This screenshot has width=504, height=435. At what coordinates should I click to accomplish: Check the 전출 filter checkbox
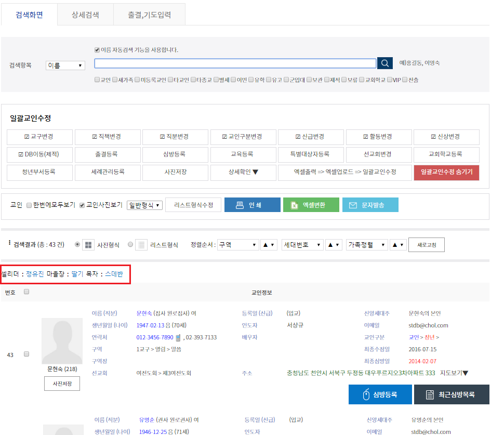[405, 80]
